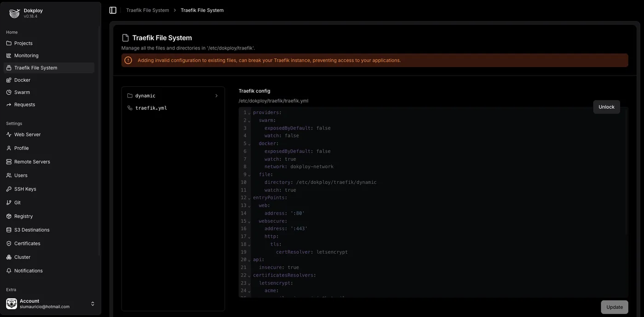
Task: Collapse the providers block fold arrow
Action: [x=249, y=113]
